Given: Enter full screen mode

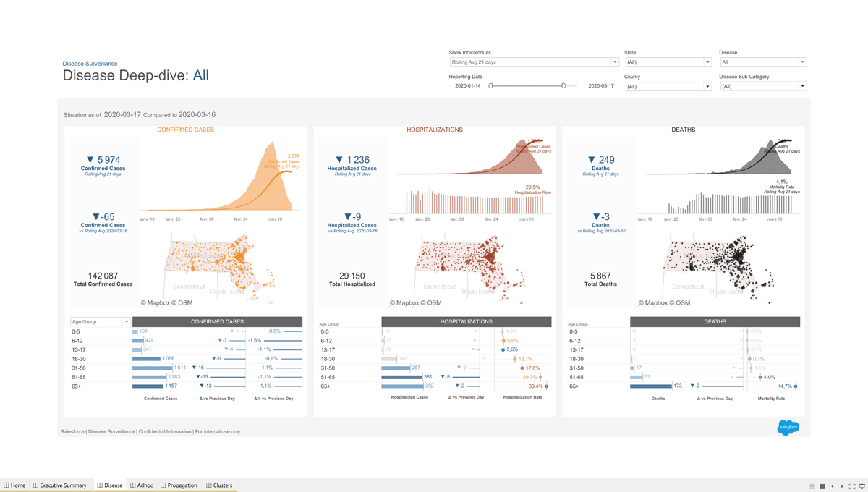Looking at the screenshot, I should 852,485.
